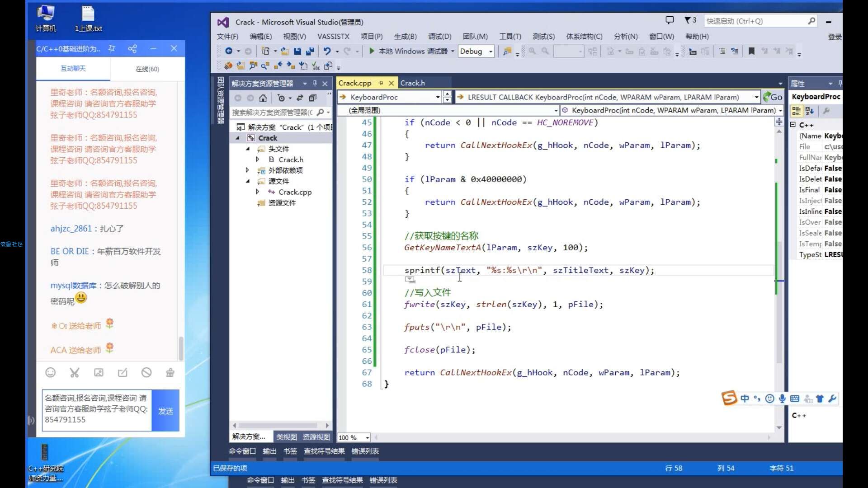Open the 调试(D) menu
Viewport: 868px width, 488px height.
439,37
